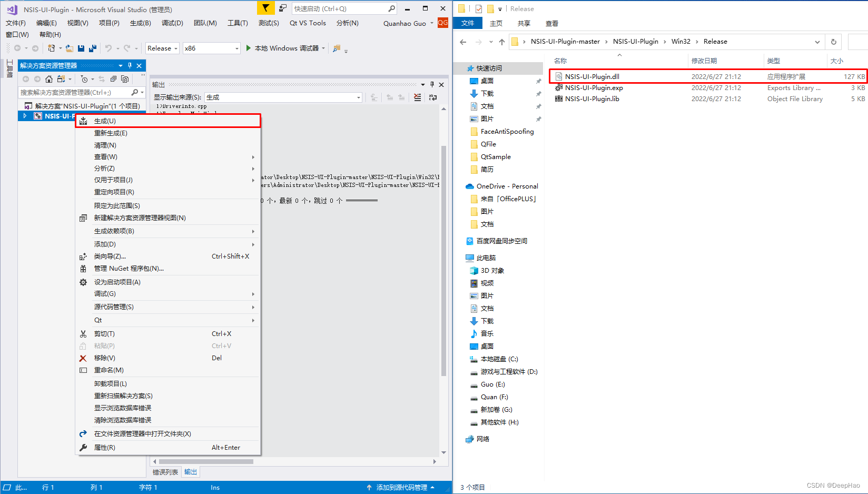The height and width of the screenshot is (494, 868).
Task: Toggle Show All Files in Solution Explorer
Action: (x=125, y=79)
